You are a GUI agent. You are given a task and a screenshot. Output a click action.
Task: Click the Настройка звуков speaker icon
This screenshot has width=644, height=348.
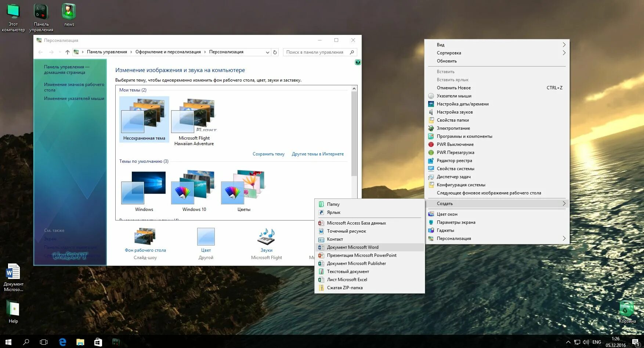click(431, 112)
